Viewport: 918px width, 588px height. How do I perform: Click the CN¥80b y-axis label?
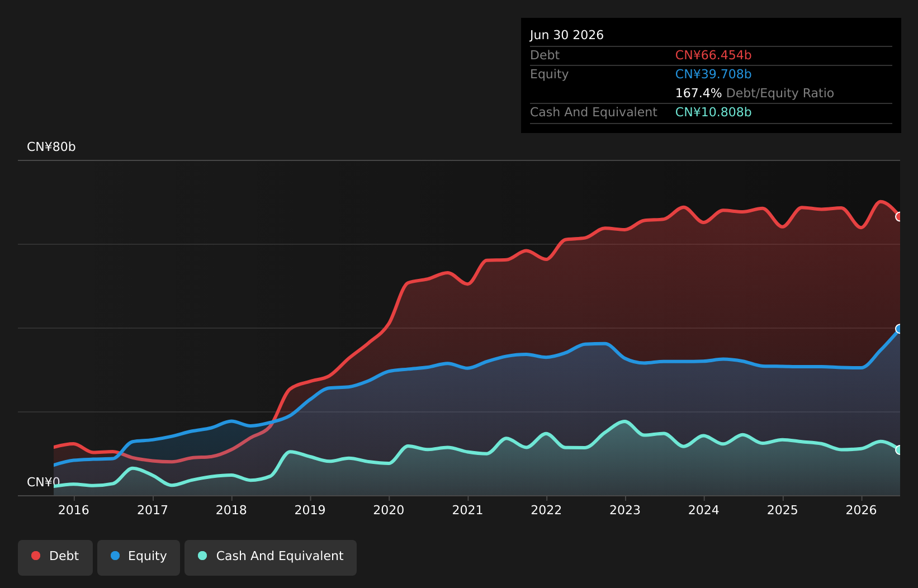tap(51, 147)
